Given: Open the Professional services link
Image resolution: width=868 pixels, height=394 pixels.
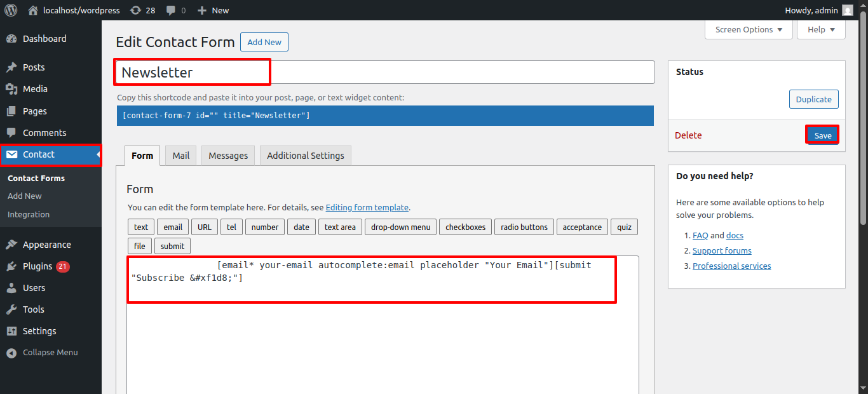Looking at the screenshot, I should point(732,266).
